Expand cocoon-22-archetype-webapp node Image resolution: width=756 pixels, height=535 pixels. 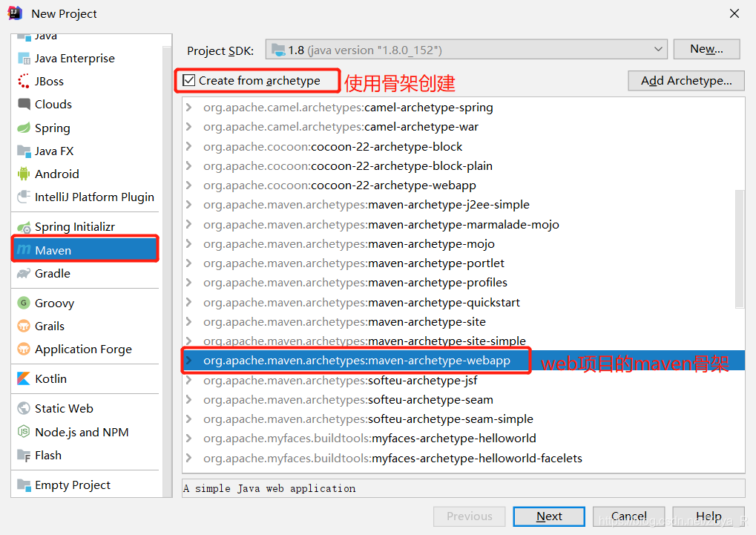189,186
